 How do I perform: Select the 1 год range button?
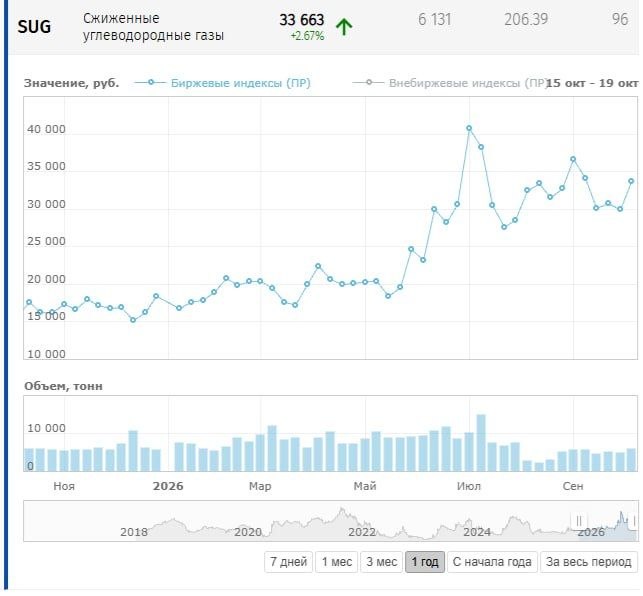point(425,562)
